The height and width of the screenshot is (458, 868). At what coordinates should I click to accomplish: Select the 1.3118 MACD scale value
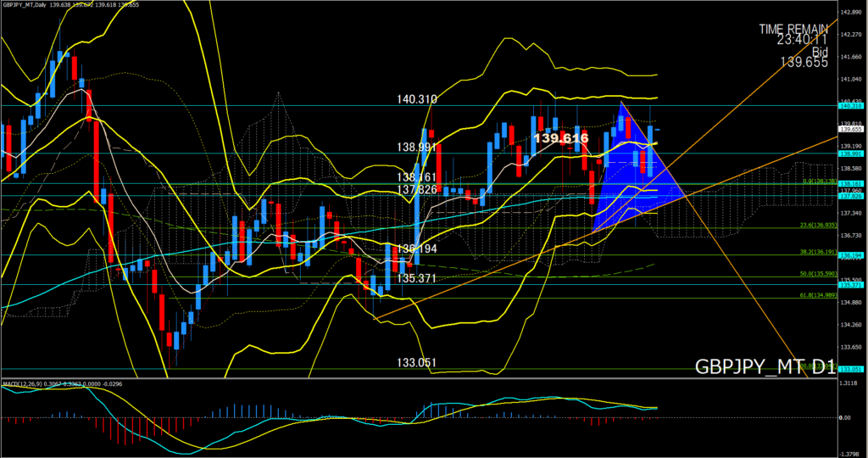848,383
